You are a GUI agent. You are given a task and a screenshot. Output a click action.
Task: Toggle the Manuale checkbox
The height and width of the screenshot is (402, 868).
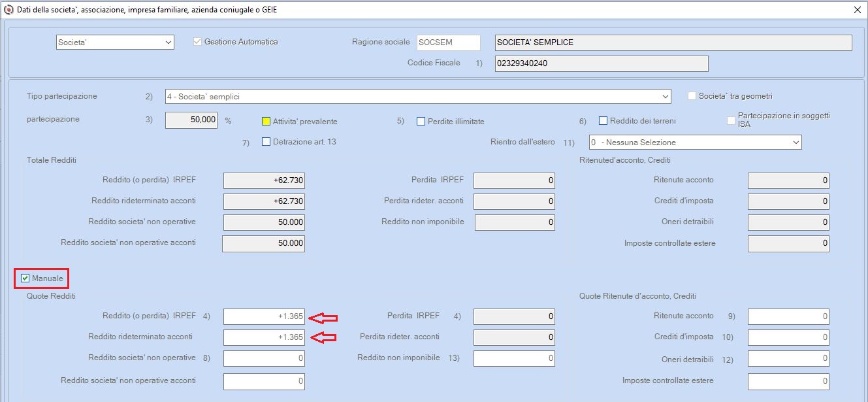click(25, 278)
